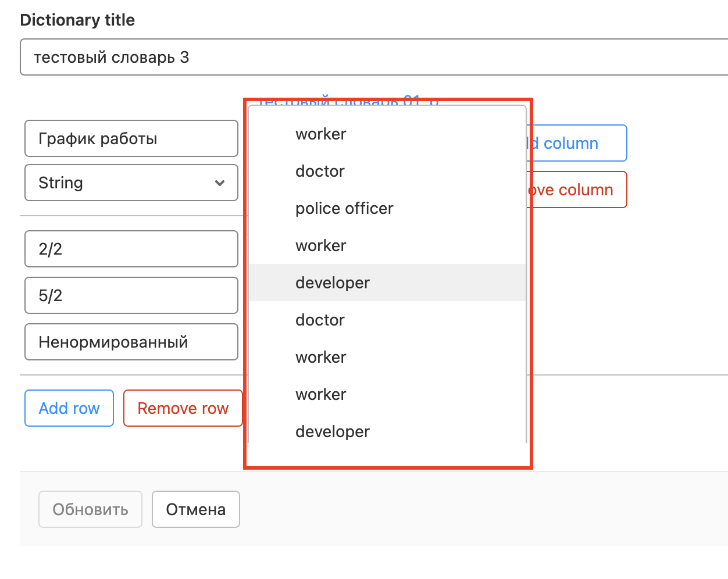
Task: Select the worker option just above highlighted developer
Action: point(320,245)
